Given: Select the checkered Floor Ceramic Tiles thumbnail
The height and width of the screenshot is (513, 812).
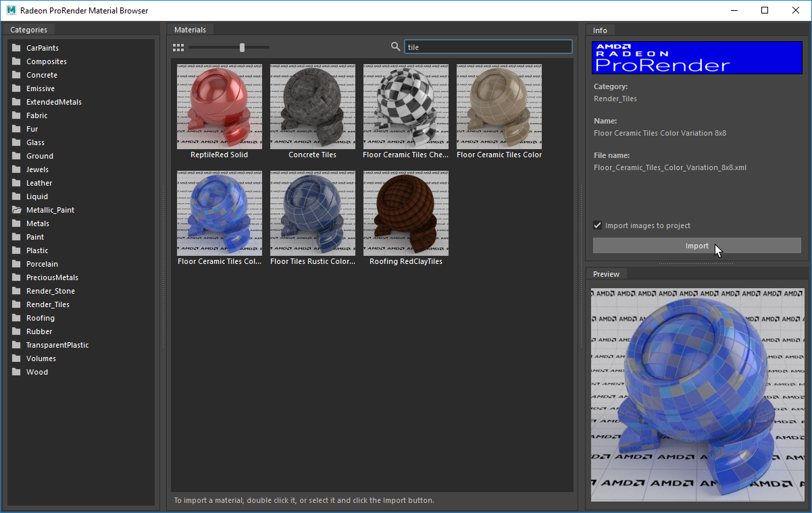Looking at the screenshot, I should coord(406,107).
